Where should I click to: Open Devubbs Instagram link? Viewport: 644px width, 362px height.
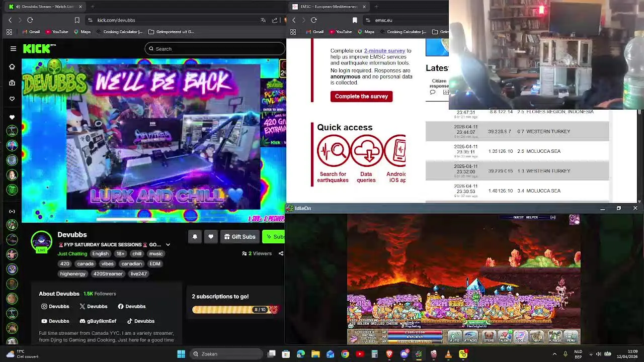click(55, 306)
